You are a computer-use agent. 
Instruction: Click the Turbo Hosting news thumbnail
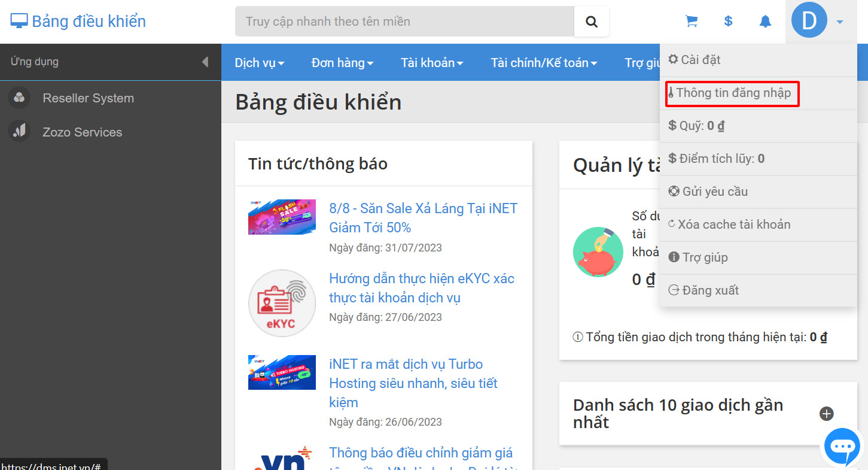[x=282, y=372]
